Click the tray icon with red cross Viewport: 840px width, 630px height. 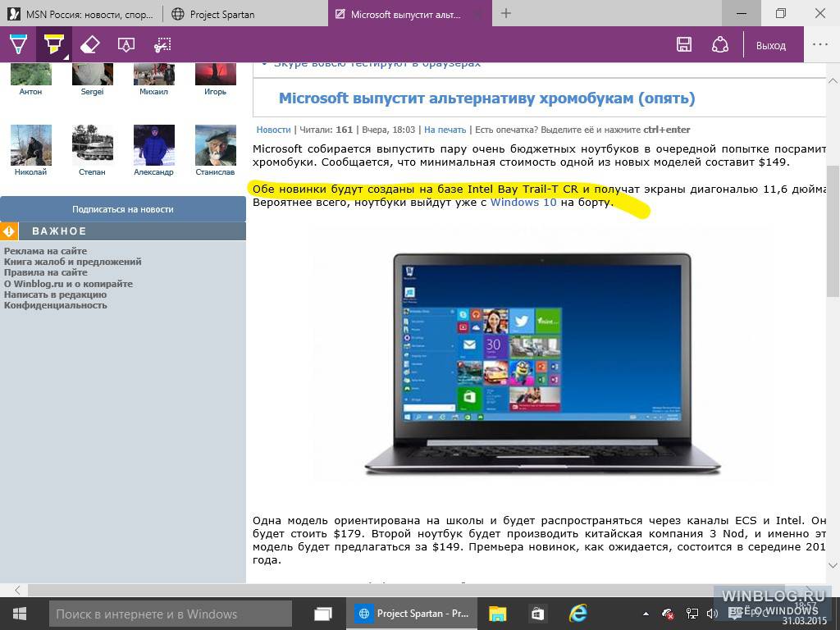tap(668, 614)
